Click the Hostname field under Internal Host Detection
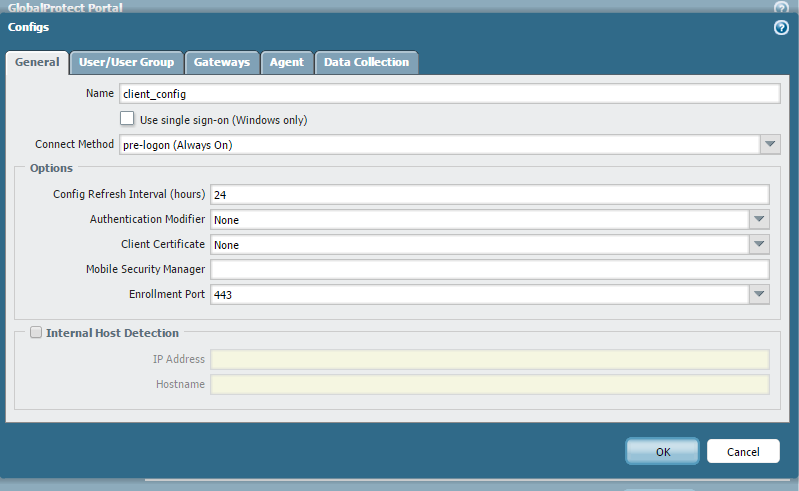 tap(490, 385)
